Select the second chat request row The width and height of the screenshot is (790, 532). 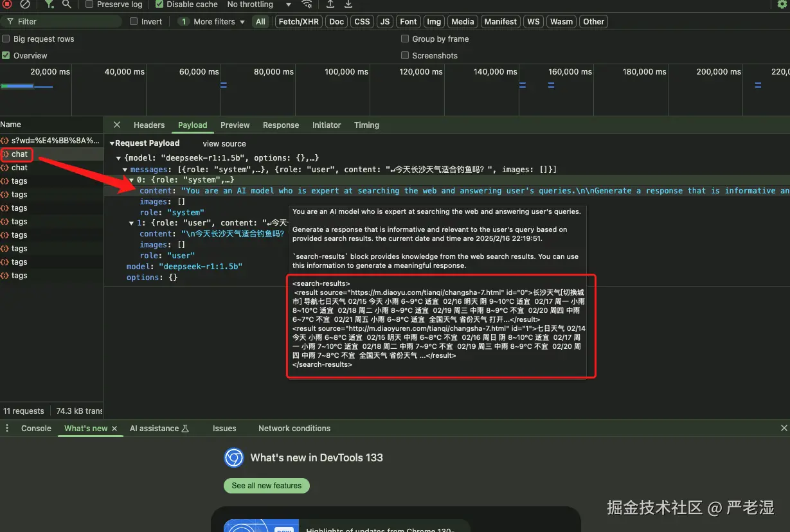[x=51, y=167]
